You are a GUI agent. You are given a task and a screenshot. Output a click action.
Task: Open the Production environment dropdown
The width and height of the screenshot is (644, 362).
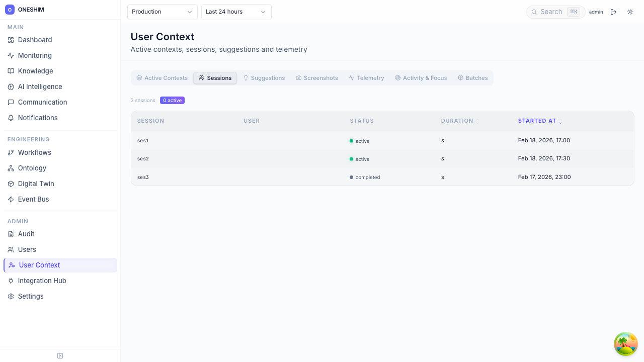tap(162, 12)
